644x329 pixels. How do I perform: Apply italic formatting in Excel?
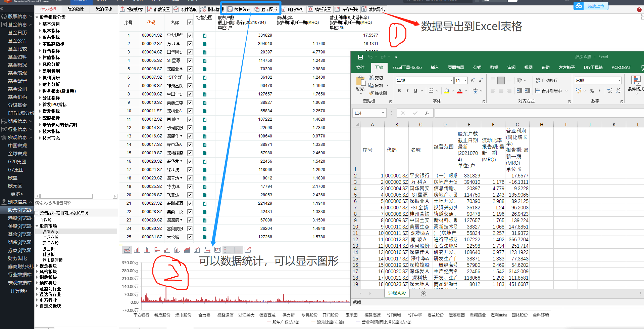coord(407,91)
